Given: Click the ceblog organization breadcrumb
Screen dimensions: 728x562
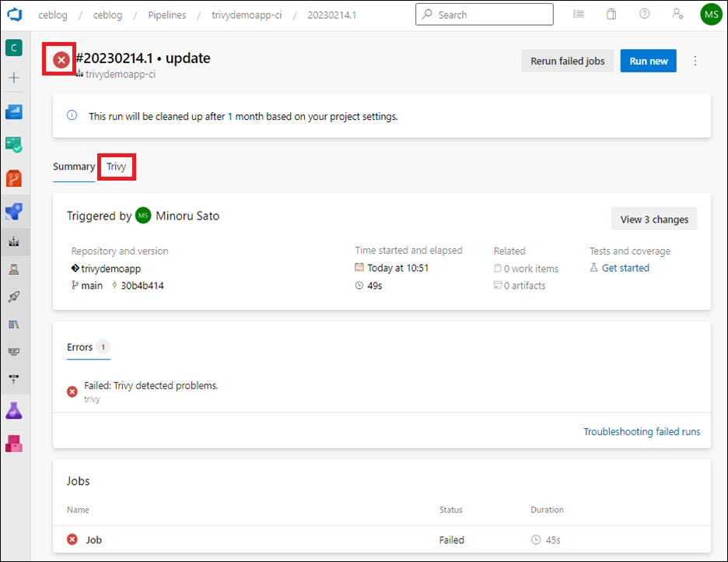Looking at the screenshot, I should (53, 15).
